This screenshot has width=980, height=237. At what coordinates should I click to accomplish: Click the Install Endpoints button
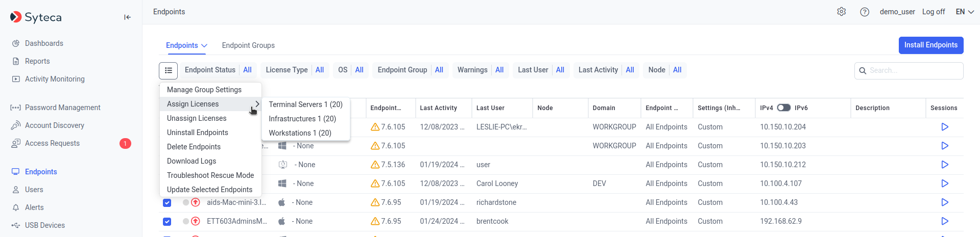click(x=931, y=45)
